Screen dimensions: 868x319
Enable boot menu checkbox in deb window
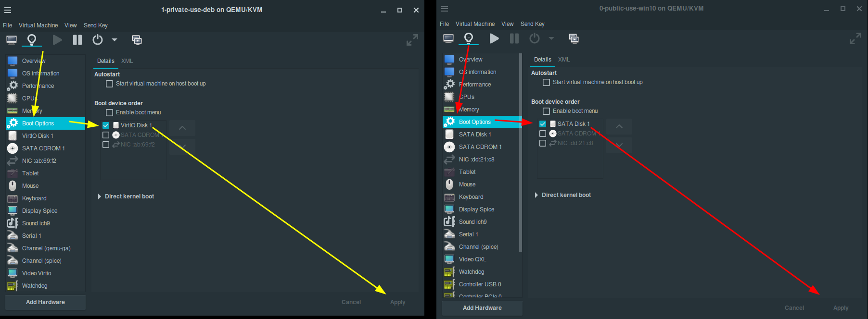tap(109, 112)
